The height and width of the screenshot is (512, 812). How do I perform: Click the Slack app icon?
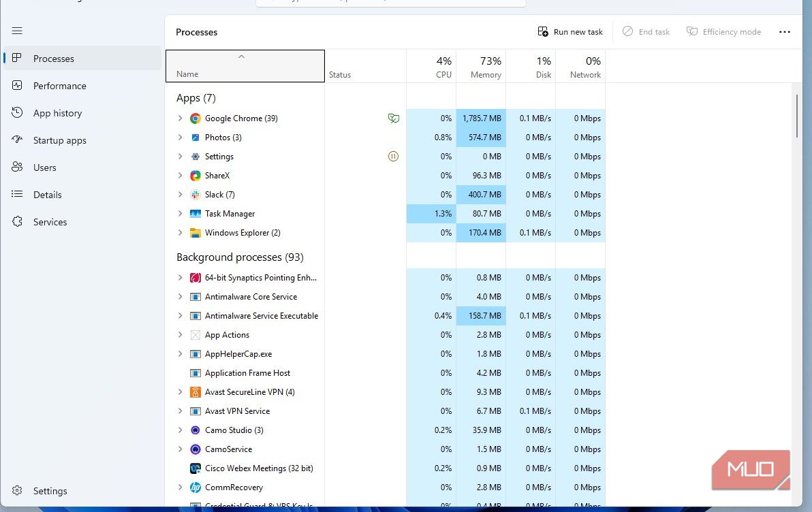(x=196, y=195)
